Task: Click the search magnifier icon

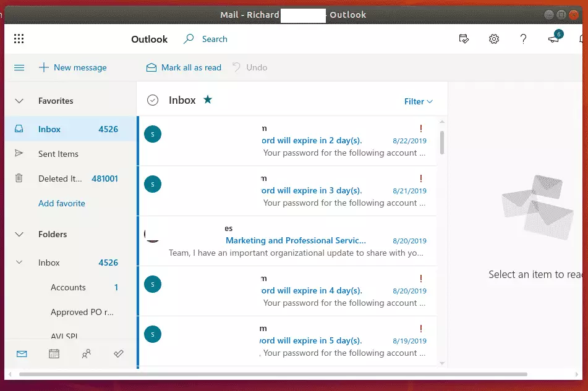Action: tap(189, 38)
